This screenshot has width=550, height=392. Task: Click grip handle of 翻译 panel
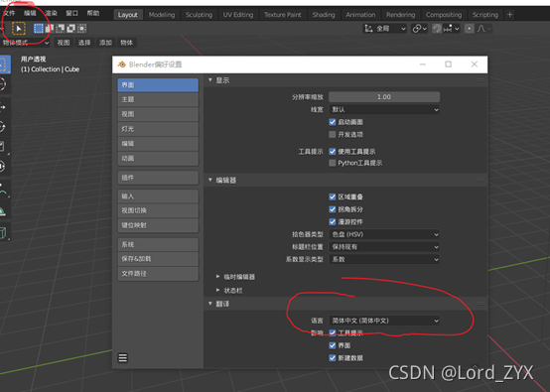480,304
